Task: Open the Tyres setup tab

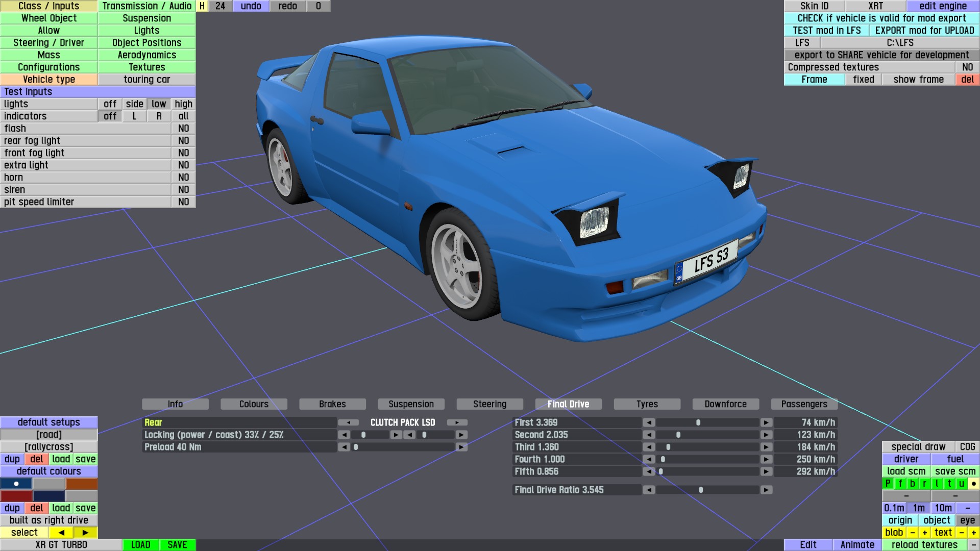Action: 647,404
